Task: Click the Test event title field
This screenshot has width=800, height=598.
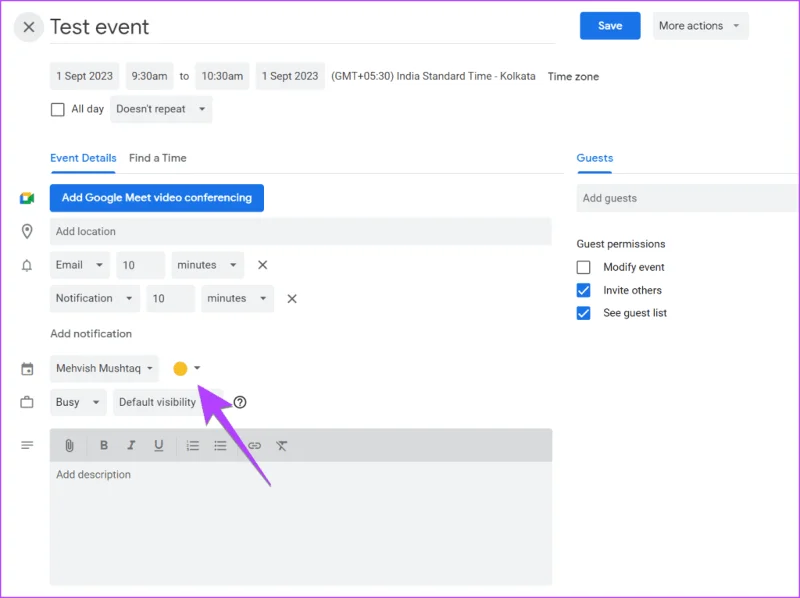Action: [303, 27]
